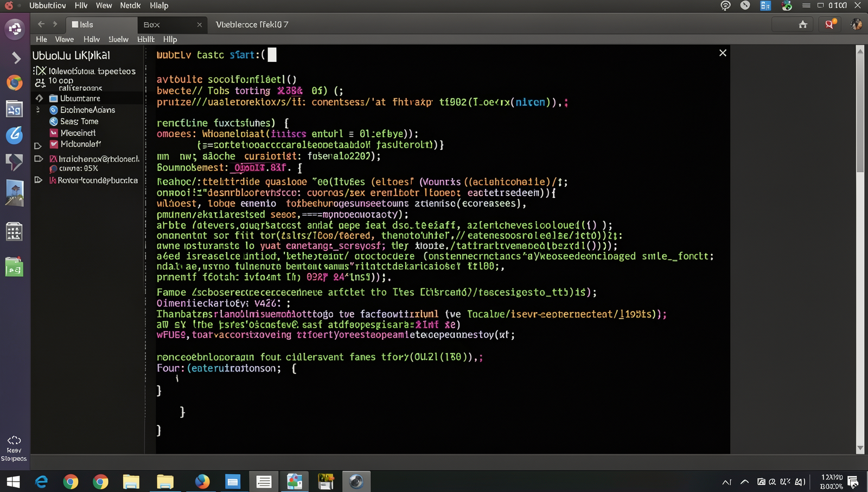Open the Vieve menu
This screenshot has height=492, width=868.
[x=64, y=39]
